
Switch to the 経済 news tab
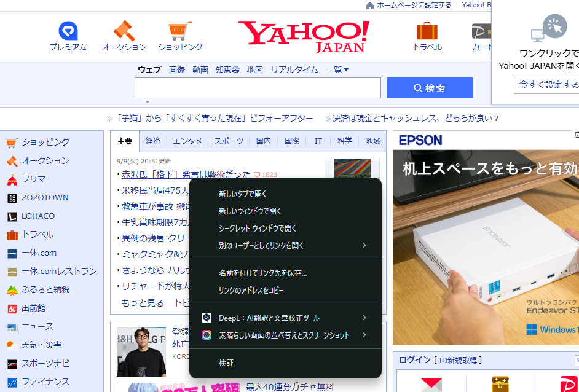click(x=153, y=141)
